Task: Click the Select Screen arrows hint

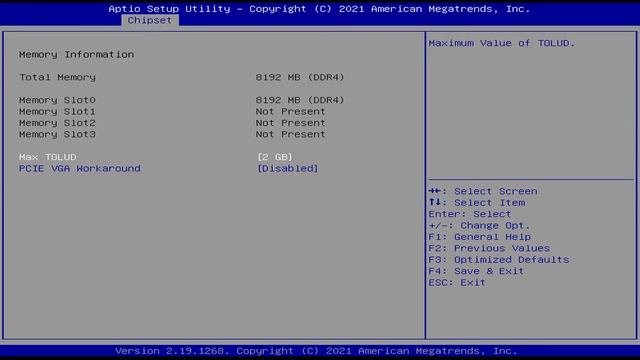Action: click(483, 191)
